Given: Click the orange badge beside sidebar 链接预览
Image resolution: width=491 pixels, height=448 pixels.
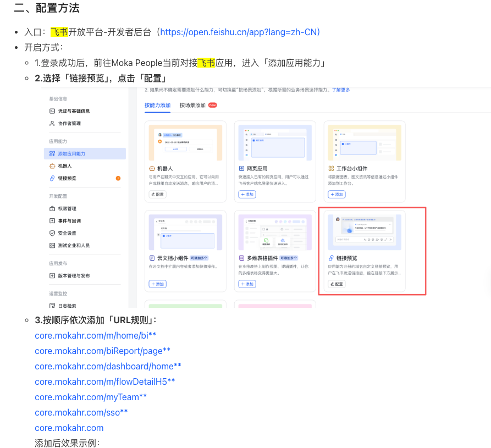Looking at the screenshot, I should [x=118, y=178].
